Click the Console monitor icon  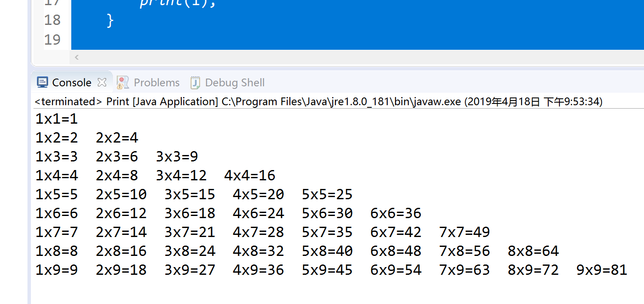coord(42,82)
